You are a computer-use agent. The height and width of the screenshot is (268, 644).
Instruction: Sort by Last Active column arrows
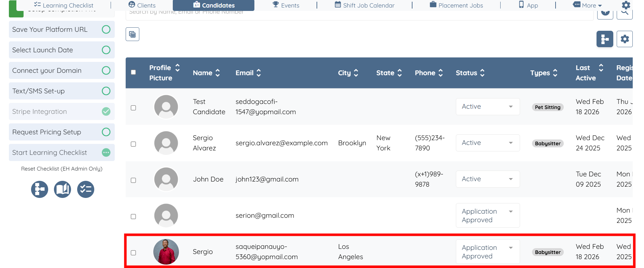click(601, 68)
